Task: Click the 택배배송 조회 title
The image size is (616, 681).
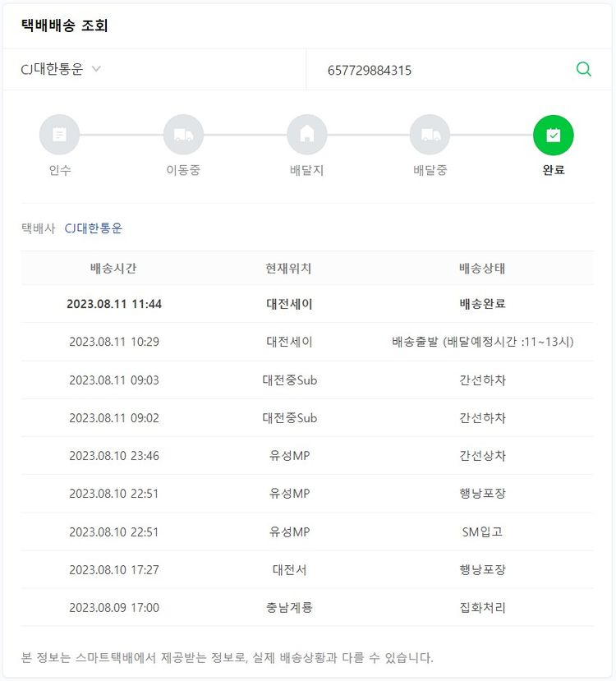Action: point(65,25)
